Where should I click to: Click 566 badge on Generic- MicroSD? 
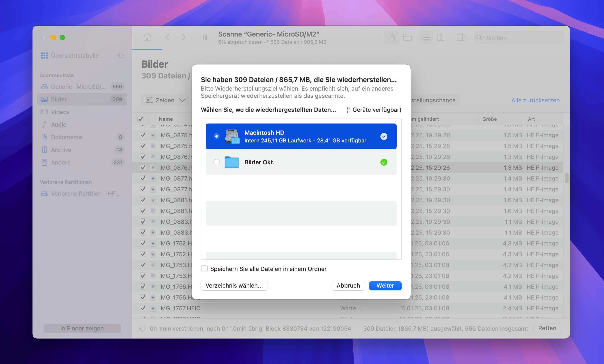click(117, 87)
